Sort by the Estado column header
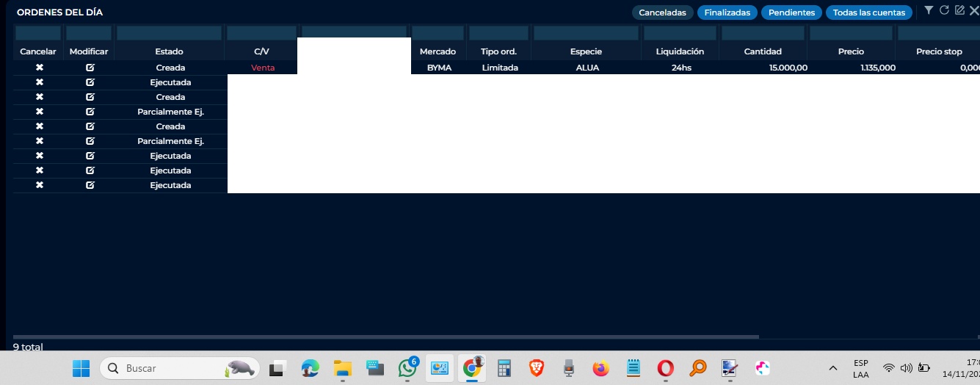This screenshot has width=980, height=385. click(169, 51)
